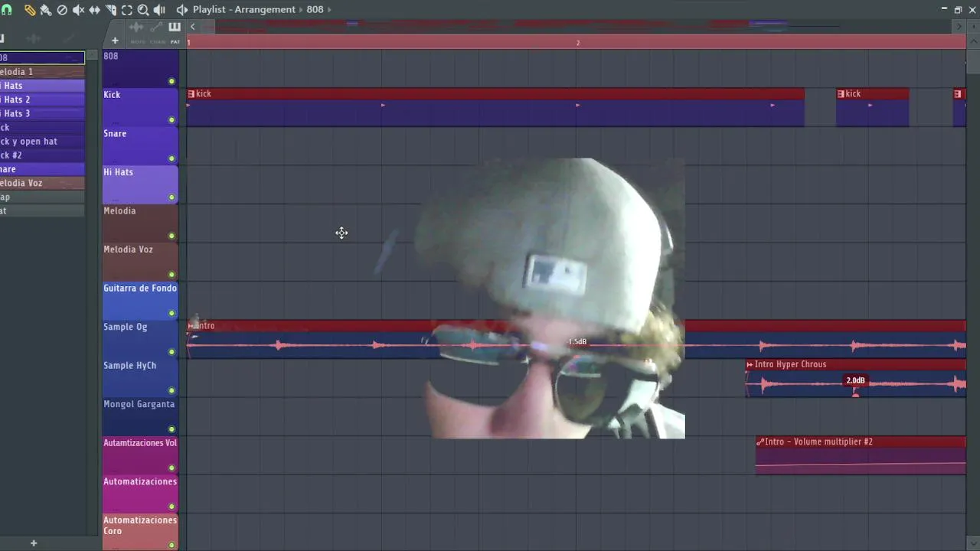Add a track with the plus icon above the track list

pyautogui.click(x=115, y=41)
